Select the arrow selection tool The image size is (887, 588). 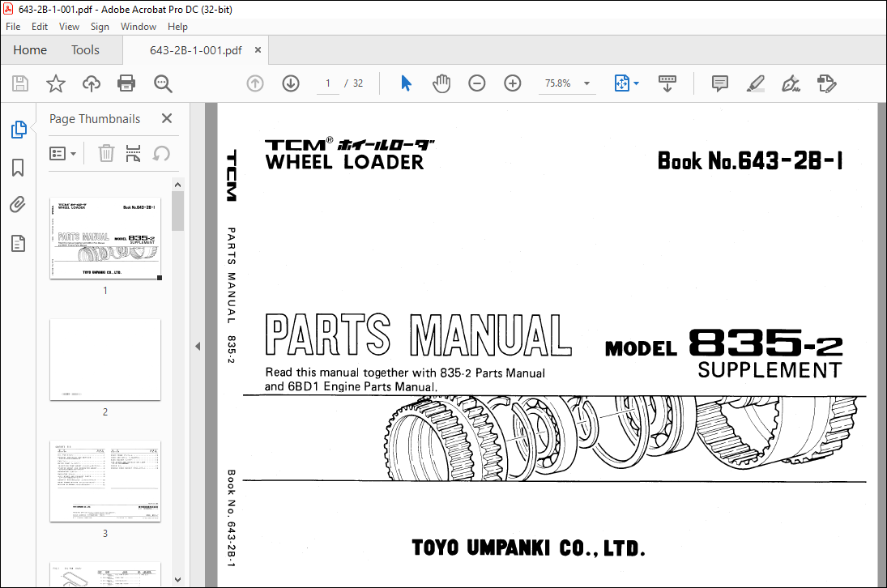406,83
